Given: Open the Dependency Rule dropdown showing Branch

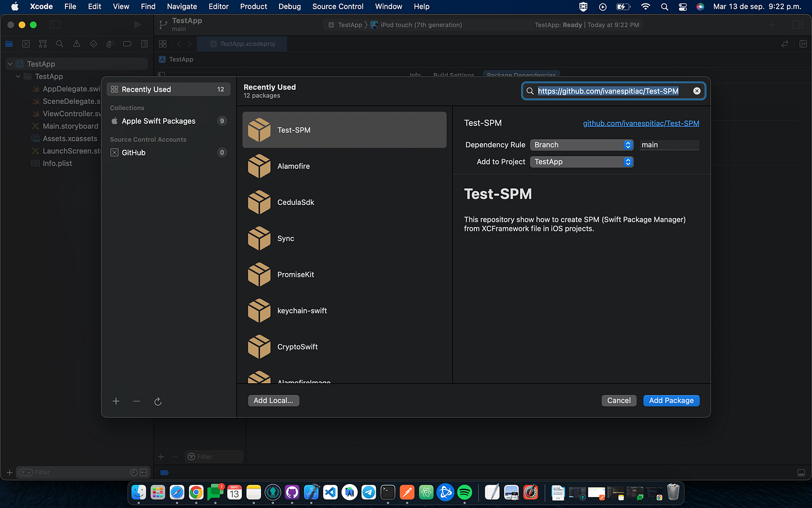Looking at the screenshot, I should click(x=581, y=145).
